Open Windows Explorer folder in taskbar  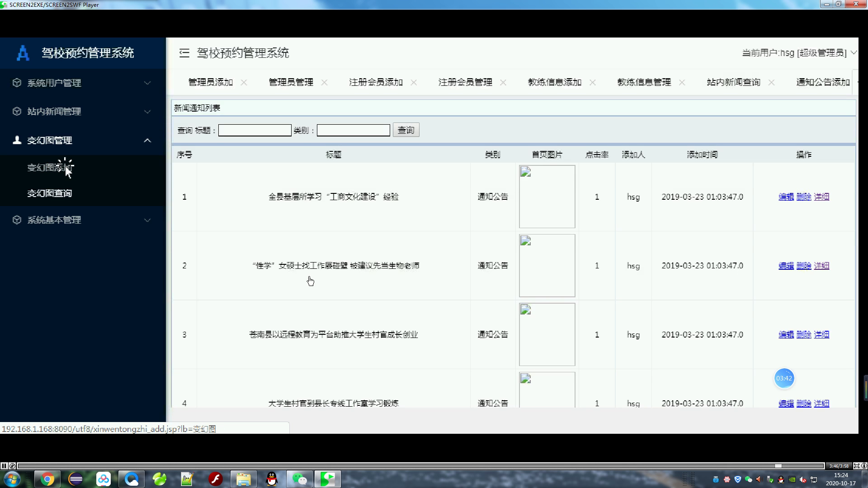243,479
